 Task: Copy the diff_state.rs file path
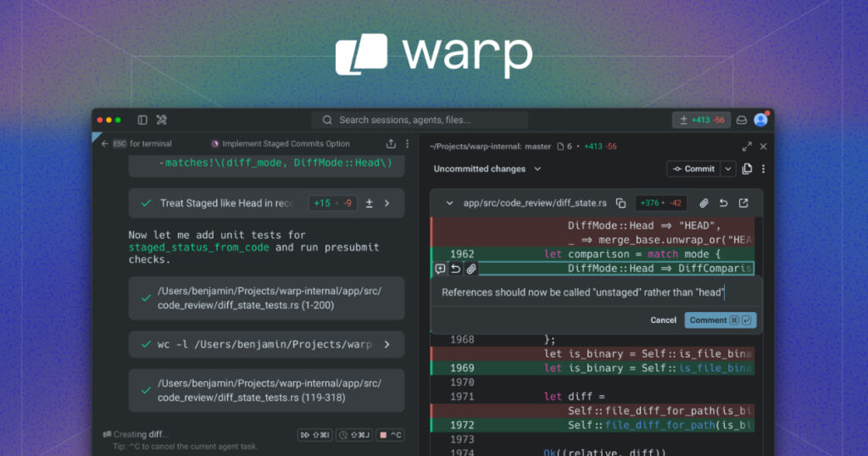click(620, 203)
